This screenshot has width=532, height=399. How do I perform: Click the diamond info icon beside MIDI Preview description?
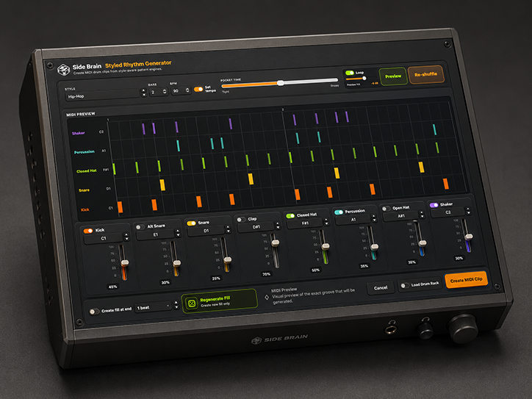(x=267, y=297)
